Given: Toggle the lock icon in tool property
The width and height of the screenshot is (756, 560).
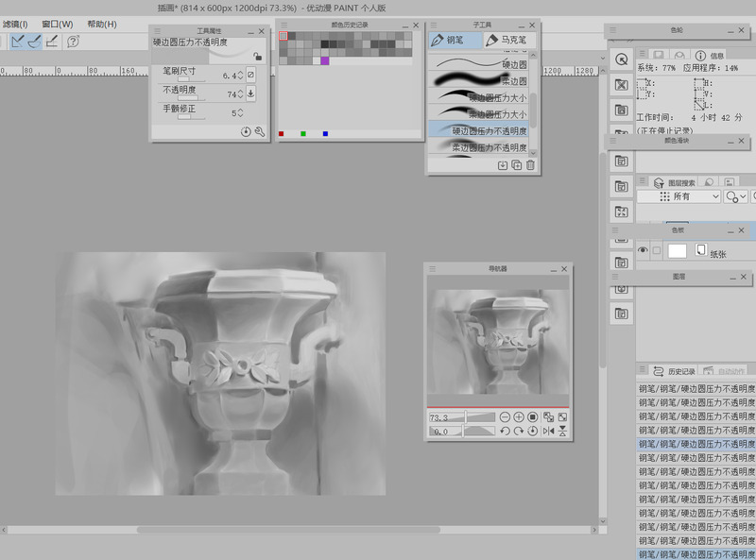Looking at the screenshot, I should (257, 57).
